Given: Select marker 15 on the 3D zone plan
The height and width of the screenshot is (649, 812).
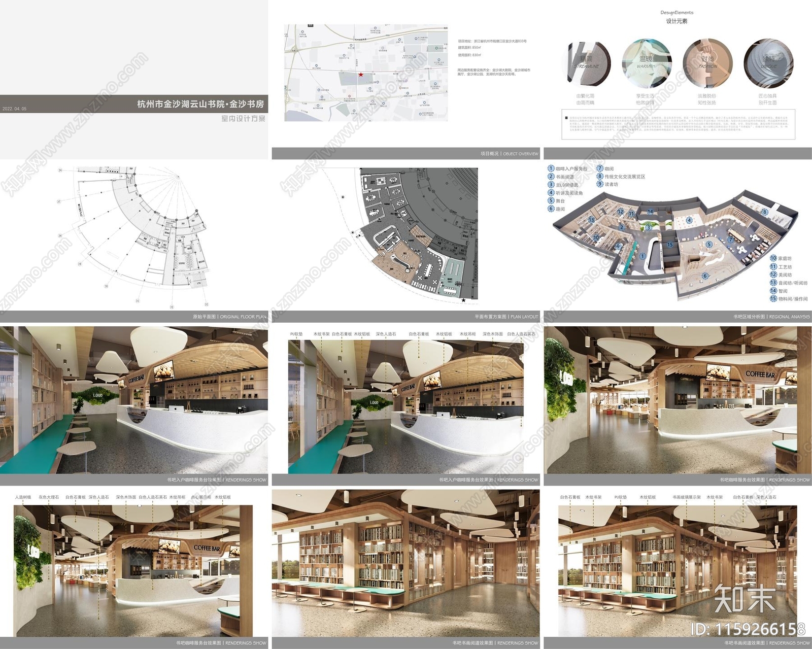Looking at the screenshot, I should coord(670,245).
